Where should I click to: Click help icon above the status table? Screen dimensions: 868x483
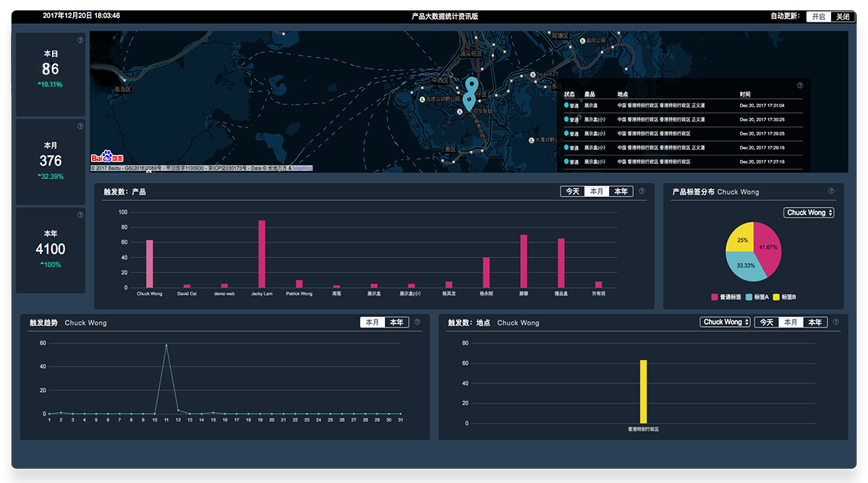pyautogui.click(x=799, y=85)
